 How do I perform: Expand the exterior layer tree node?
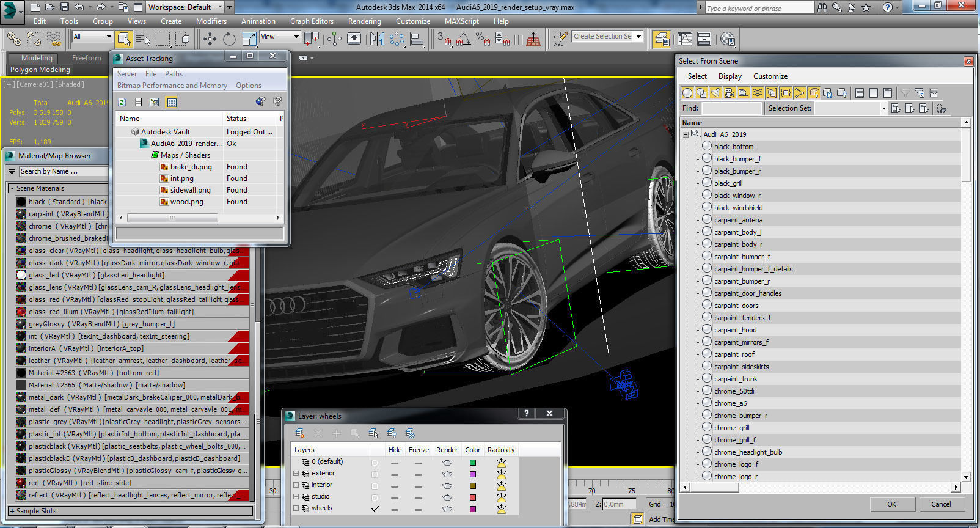(296, 474)
